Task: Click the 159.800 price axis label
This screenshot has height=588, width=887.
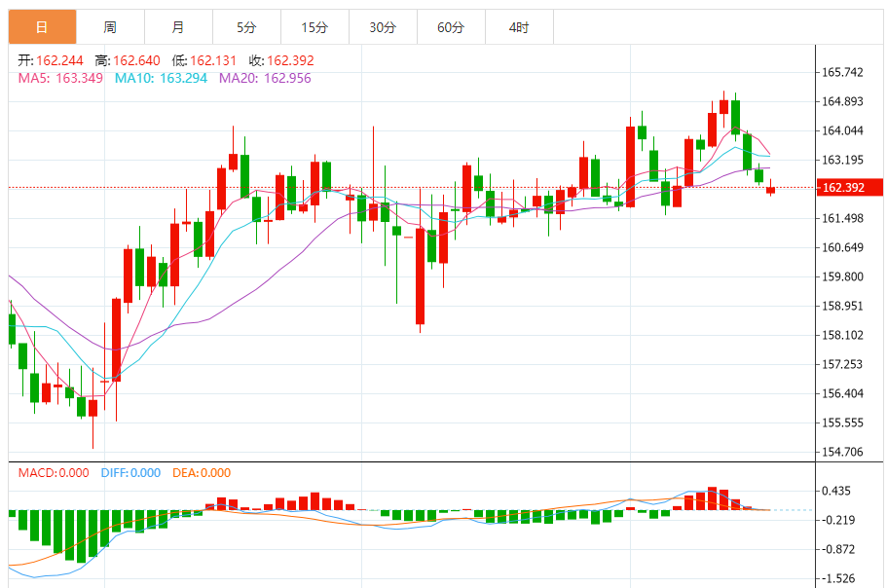Action: tap(842, 277)
